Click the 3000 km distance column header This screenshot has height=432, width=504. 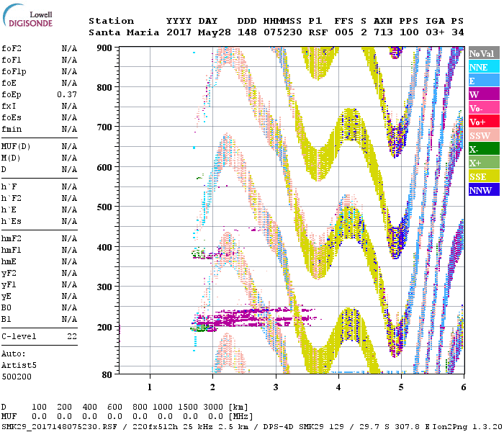coord(213,407)
